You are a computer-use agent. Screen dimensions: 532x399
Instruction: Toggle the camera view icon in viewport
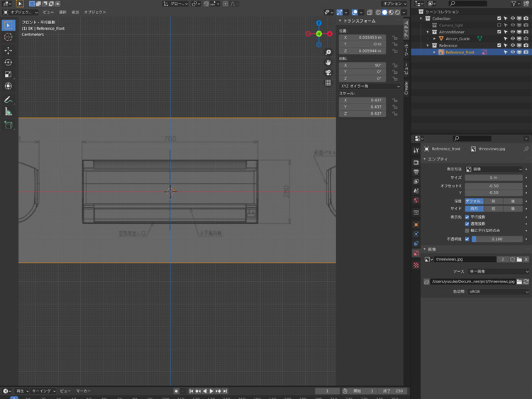click(x=328, y=72)
